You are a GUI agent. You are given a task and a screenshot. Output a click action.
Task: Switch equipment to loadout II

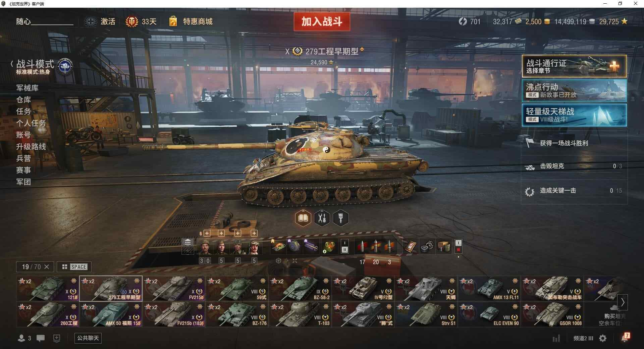click(344, 250)
